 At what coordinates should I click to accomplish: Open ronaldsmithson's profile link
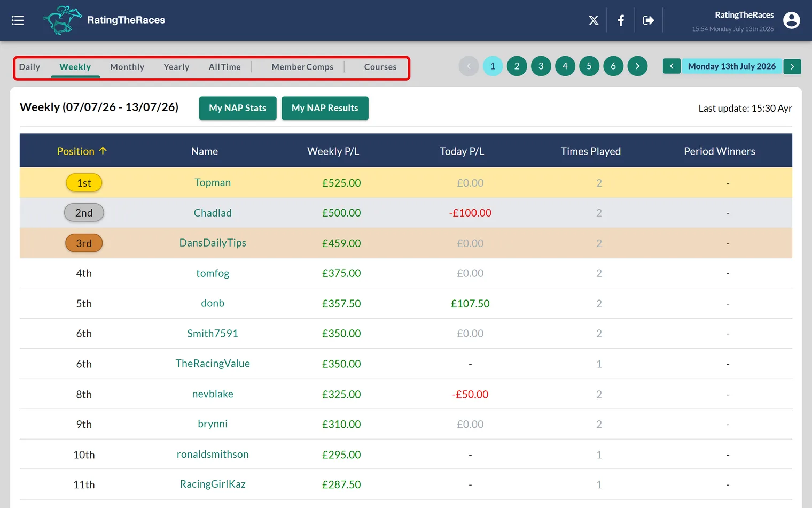pyautogui.click(x=213, y=455)
